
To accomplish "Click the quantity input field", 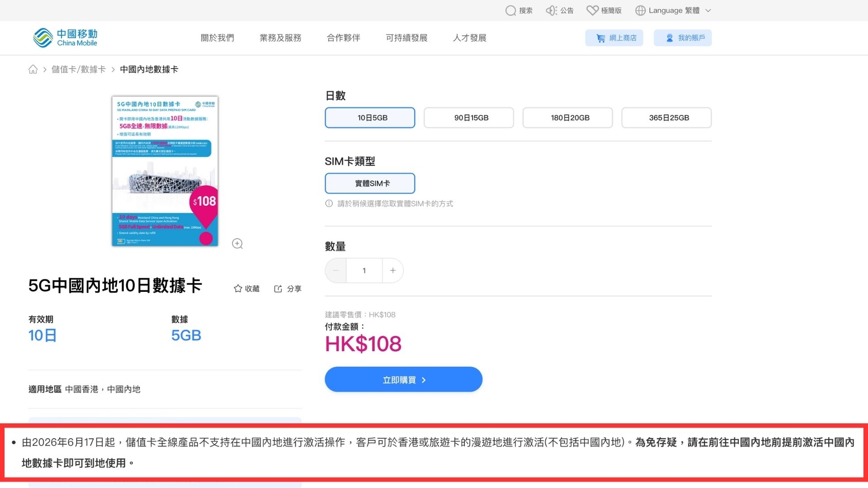I will pos(364,270).
